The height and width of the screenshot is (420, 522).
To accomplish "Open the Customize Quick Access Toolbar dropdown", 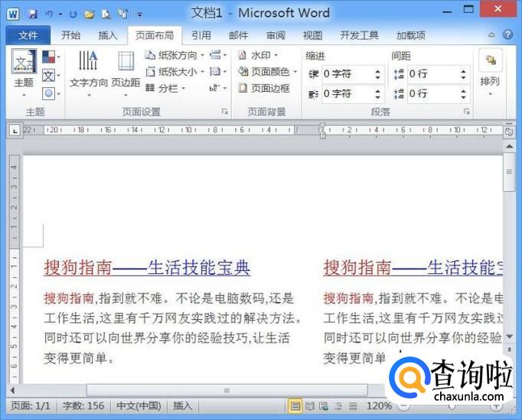I will [140, 15].
